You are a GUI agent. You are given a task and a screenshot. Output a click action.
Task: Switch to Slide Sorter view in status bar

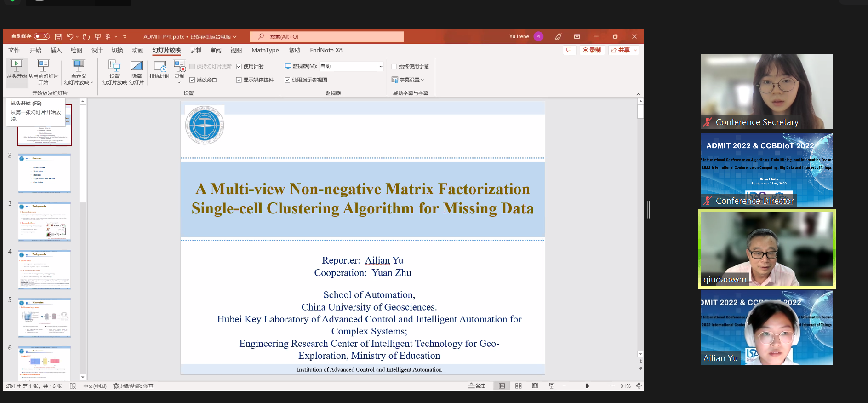518,386
